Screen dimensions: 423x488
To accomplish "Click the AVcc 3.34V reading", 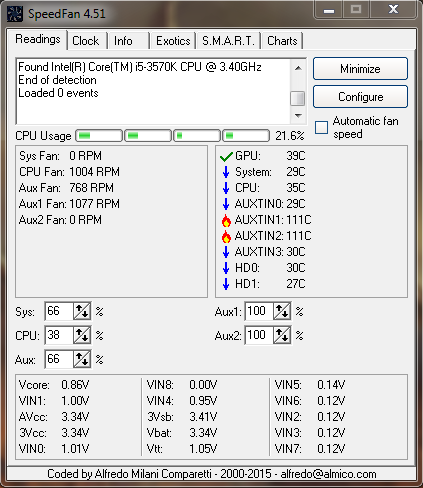I will (54, 417).
